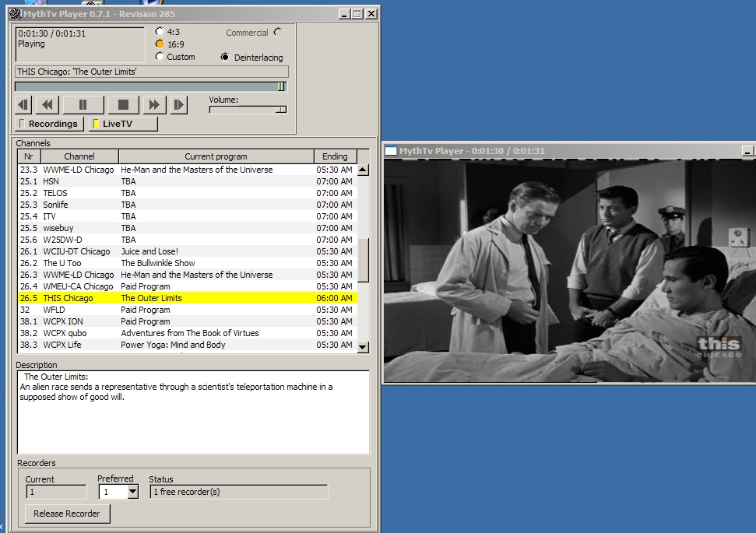Toggle the Commercial option
Screen dimensions: 756x533
click(x=278, y=32)
